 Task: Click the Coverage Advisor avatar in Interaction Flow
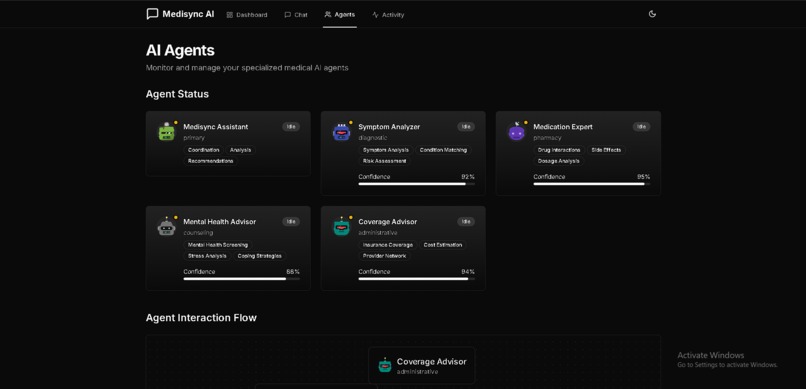tap(384, 365)
